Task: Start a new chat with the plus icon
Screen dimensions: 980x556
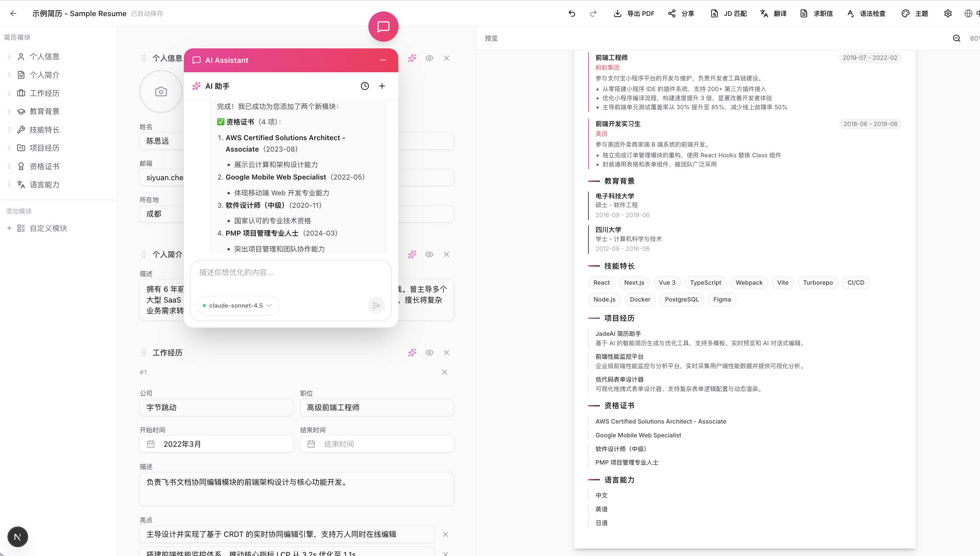Action: pos(382,86)
